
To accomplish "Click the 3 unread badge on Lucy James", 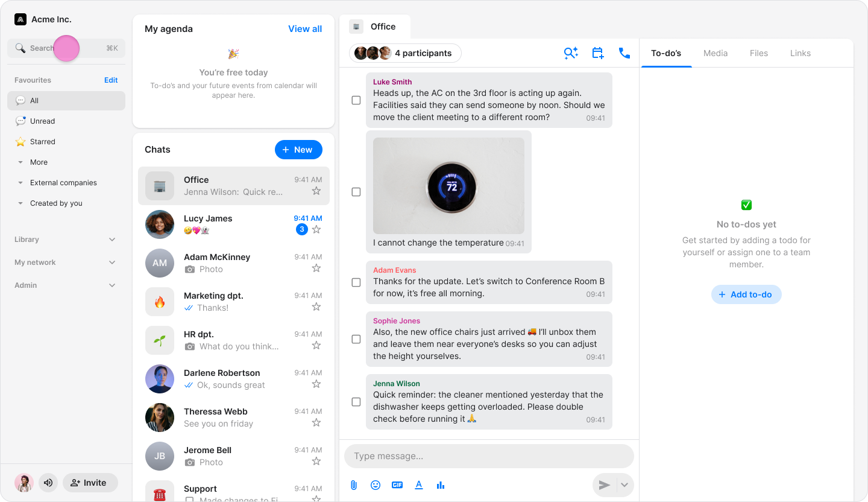I will coord(302,229).
